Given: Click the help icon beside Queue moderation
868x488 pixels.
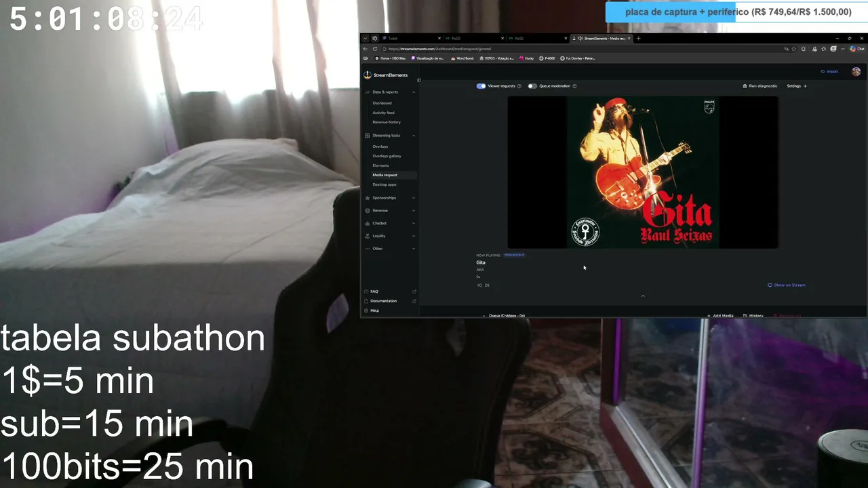Looking at the screenshot, I should tap(574, 86).
